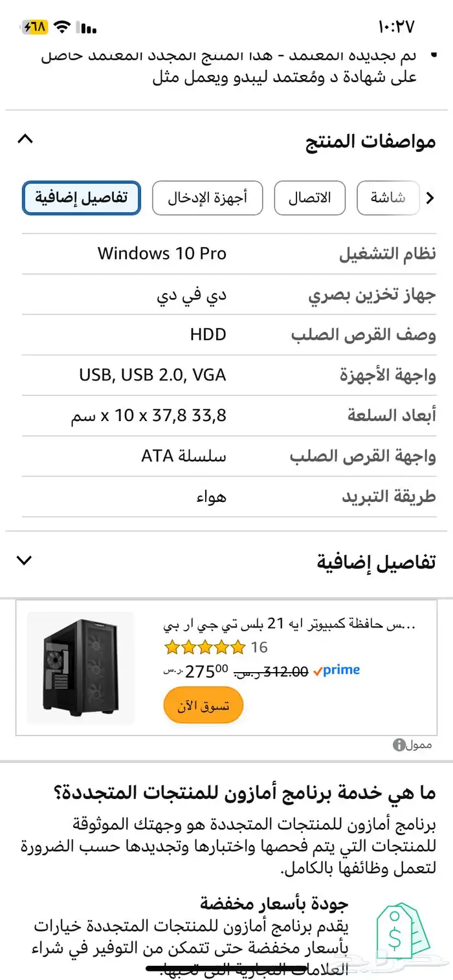Open the sponsored computer case thumbnail
Viewport: 453px width, 980px height.
(81, 668)
